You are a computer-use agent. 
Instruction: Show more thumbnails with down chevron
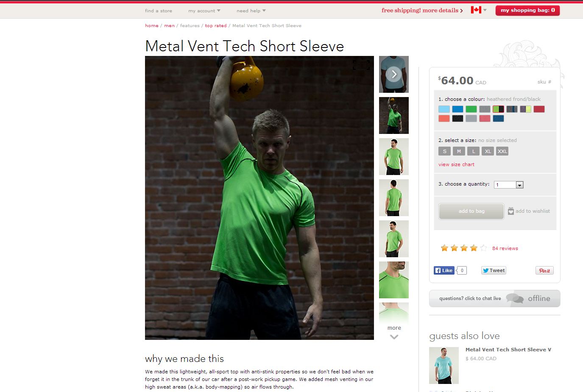(x=394, y=337)
